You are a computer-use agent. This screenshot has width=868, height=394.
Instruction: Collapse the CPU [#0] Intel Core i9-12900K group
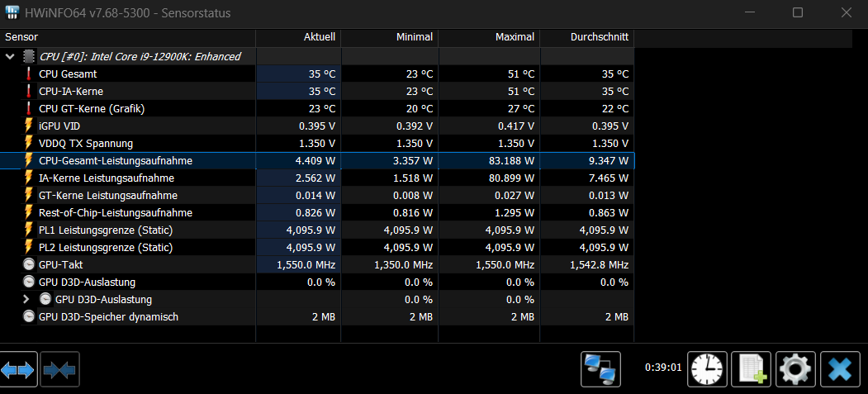(x=10, y=56)
